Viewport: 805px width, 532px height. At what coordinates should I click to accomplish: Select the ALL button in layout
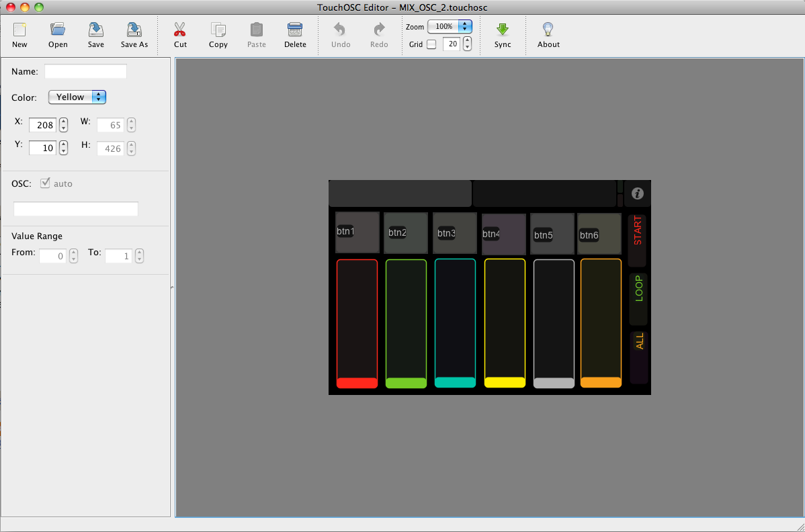tap(638, 356)
